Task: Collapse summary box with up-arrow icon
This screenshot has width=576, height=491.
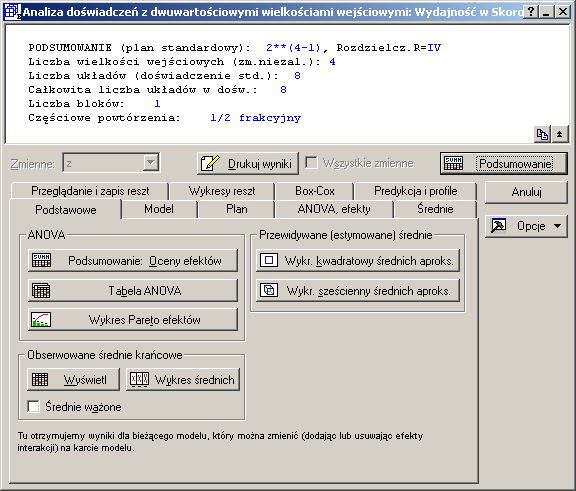Action: point(559,134)
